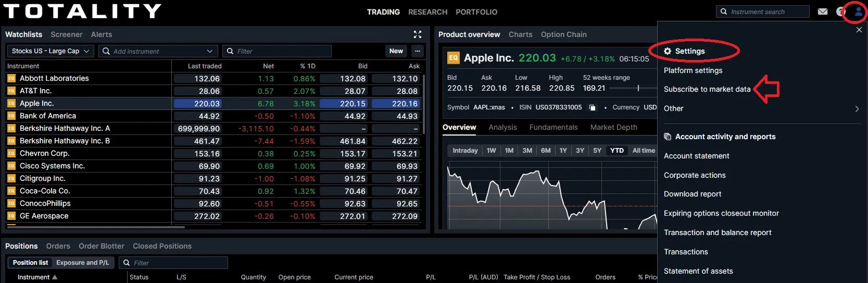Viewport: 868px width, 283px height.
Task: Open the Charts tab
Action: [x=520, y=34]
